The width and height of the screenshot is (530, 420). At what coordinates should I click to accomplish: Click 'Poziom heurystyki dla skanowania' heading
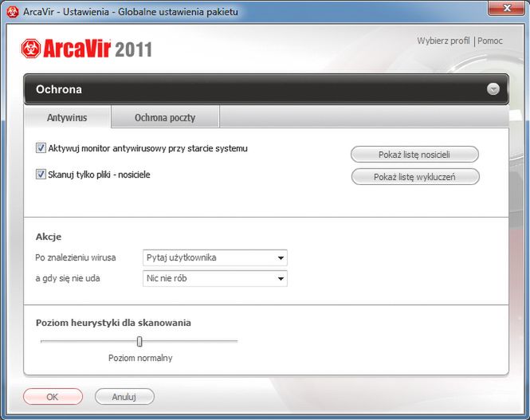pos(113,323)
